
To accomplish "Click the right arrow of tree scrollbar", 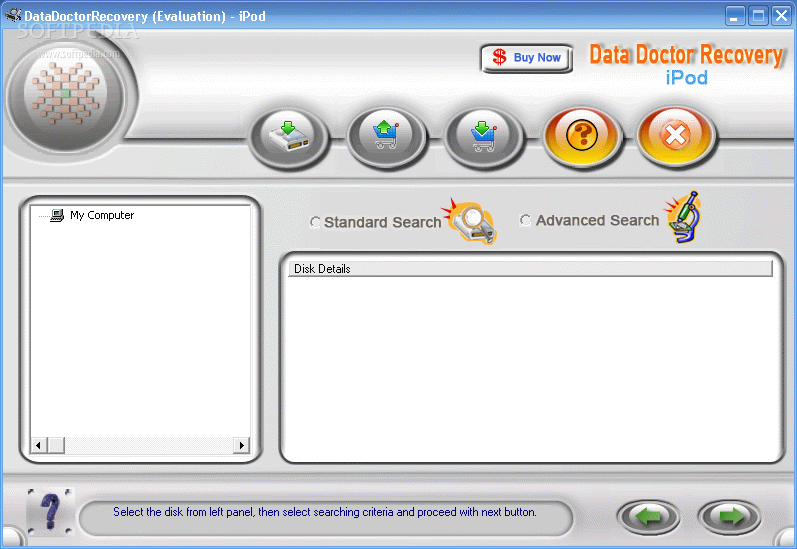I will coord(241,445).
